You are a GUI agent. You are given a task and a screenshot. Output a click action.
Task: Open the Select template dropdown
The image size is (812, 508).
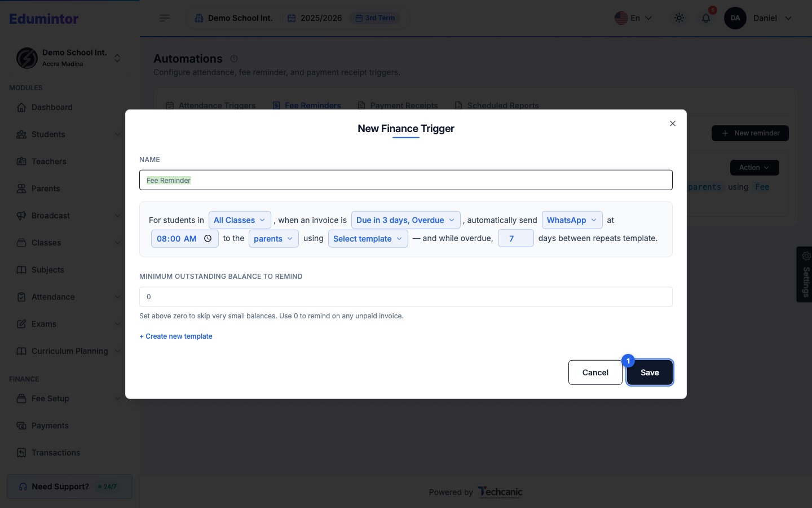368,239
